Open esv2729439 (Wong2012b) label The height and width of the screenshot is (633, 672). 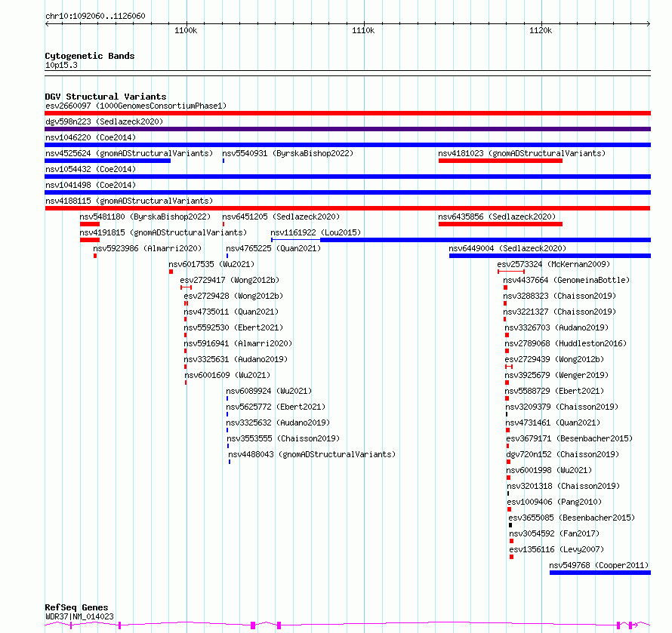click(x=554, y=359)
